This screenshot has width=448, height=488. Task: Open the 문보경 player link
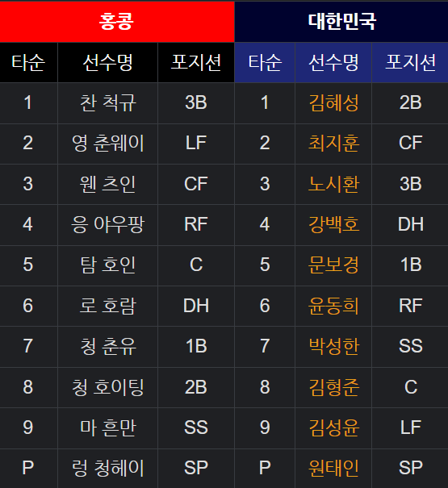(333, 265)
